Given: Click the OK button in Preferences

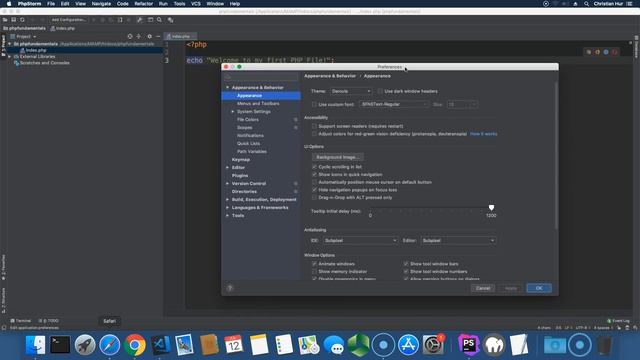Looking at the screenshot, I should (539, 288).
